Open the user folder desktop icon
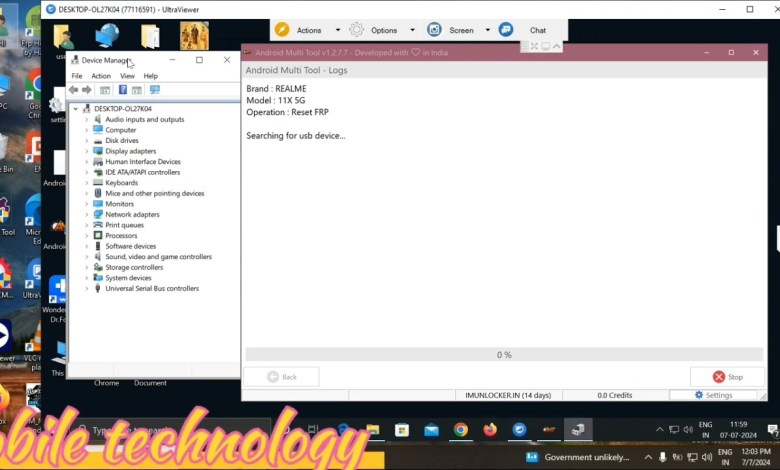780x470 pixels. pyautogui.click(x=64, y=36)
